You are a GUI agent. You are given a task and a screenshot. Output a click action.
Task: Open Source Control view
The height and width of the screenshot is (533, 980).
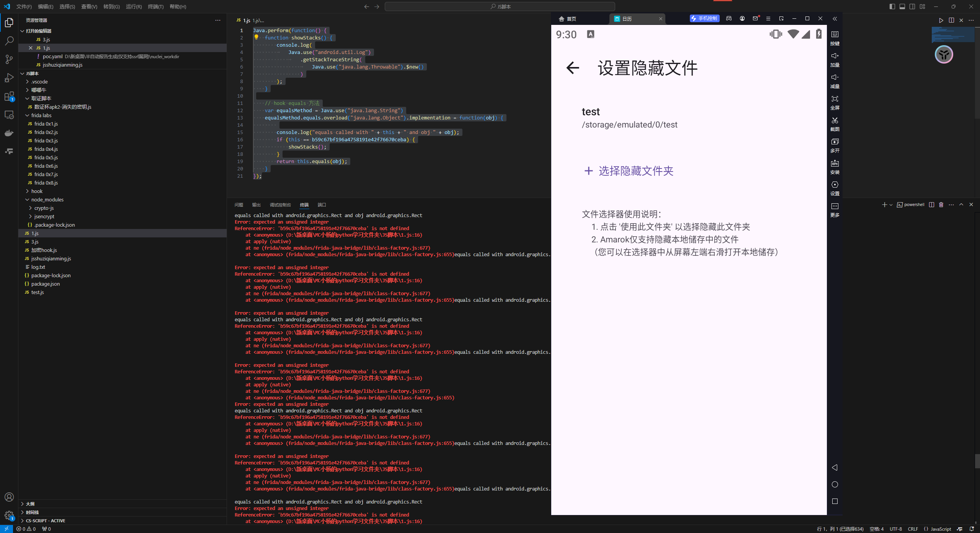pos(9,59)
